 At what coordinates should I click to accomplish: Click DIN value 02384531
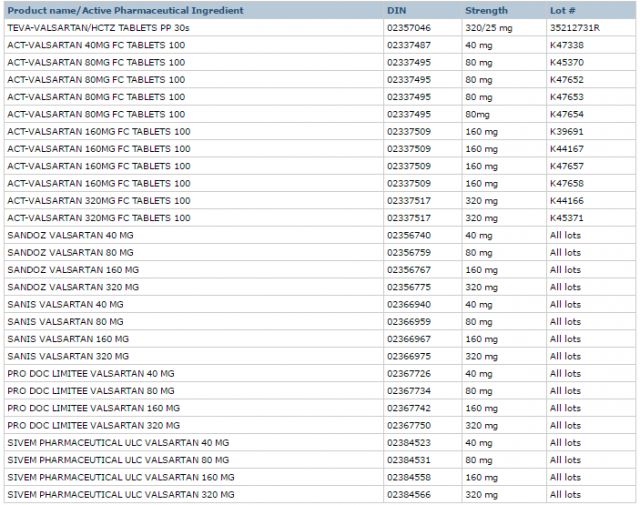click(x=409, y=460)
